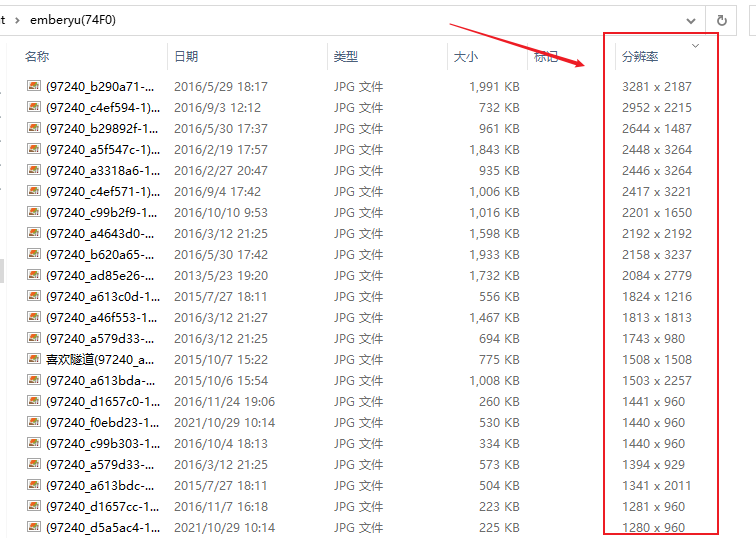Screen dimensions: 756x538
Task: Click the resolution 2192 x 2192
Action: click(x=657, y=234)
